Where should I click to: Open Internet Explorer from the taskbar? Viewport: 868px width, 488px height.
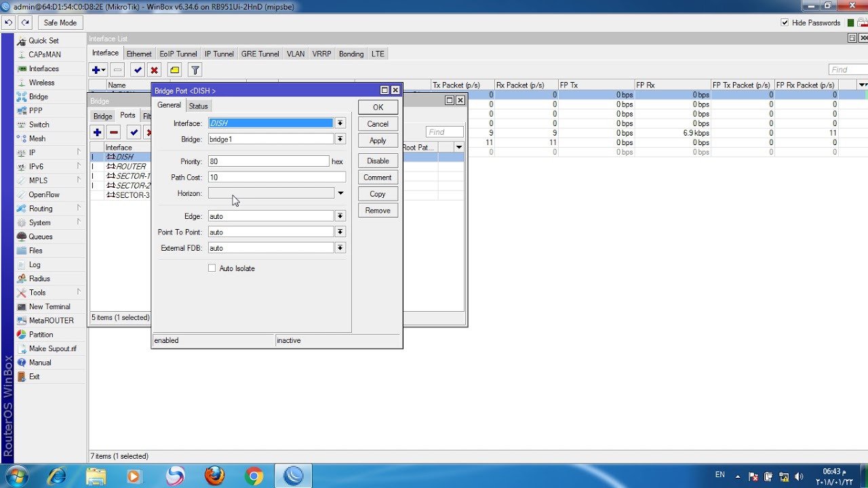57,476
